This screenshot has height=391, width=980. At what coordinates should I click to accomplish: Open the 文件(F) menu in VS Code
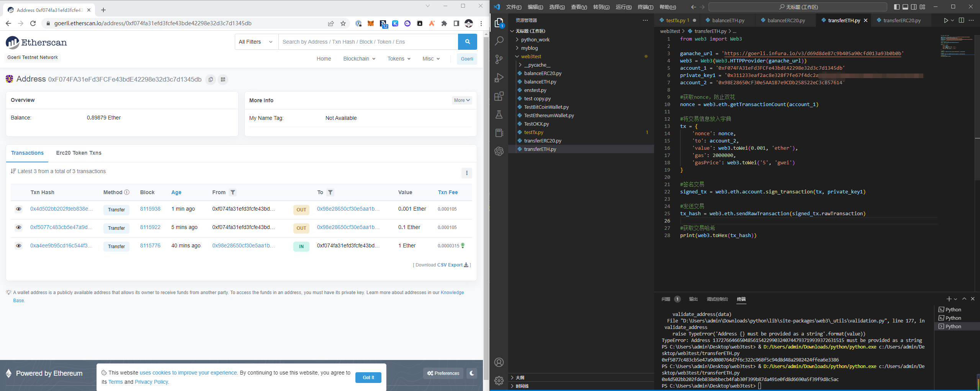[x=514, y=7]
